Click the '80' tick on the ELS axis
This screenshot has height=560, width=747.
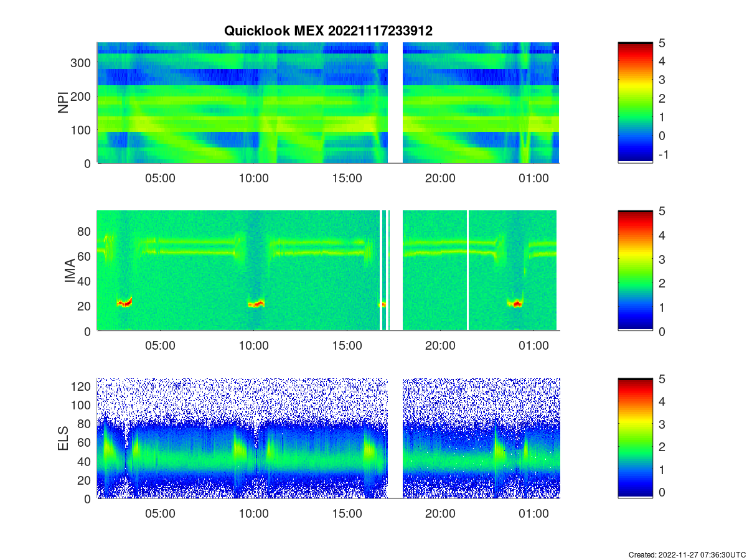coord(85,424)
